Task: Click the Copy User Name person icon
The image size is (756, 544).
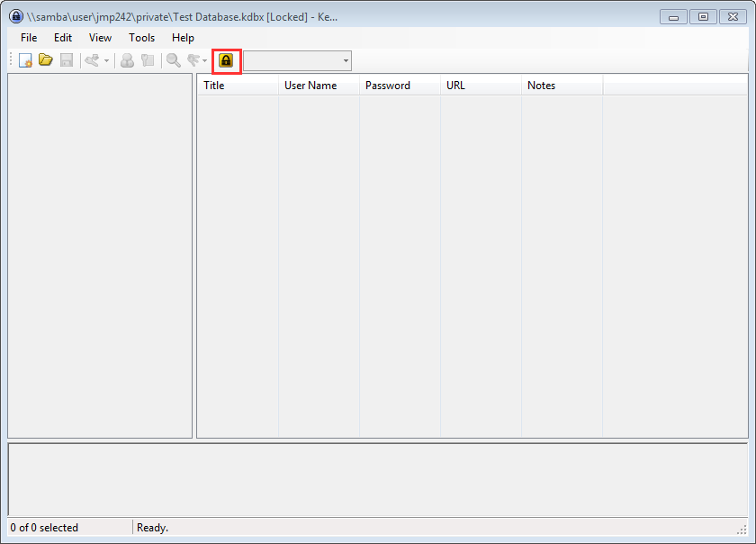Action: (x=127, y=60)
